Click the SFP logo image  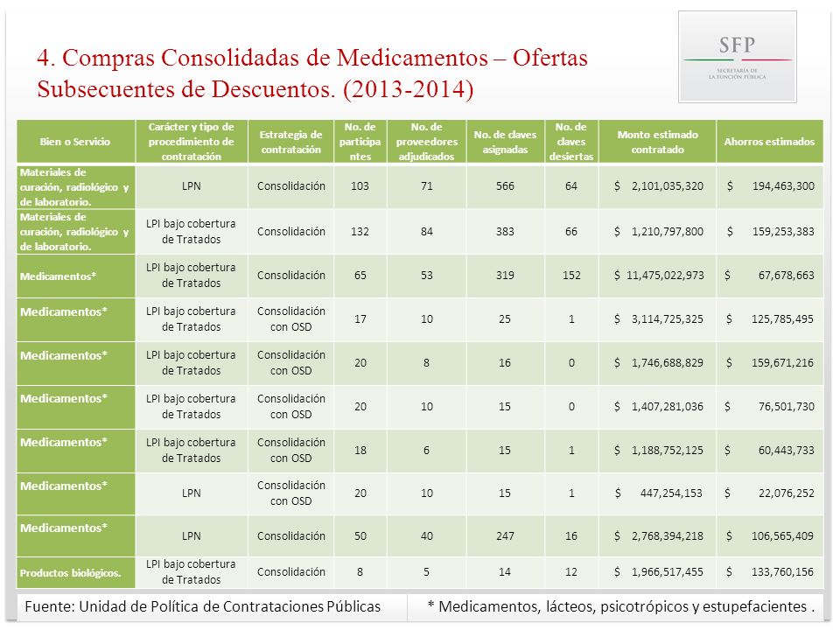[737, 57]
